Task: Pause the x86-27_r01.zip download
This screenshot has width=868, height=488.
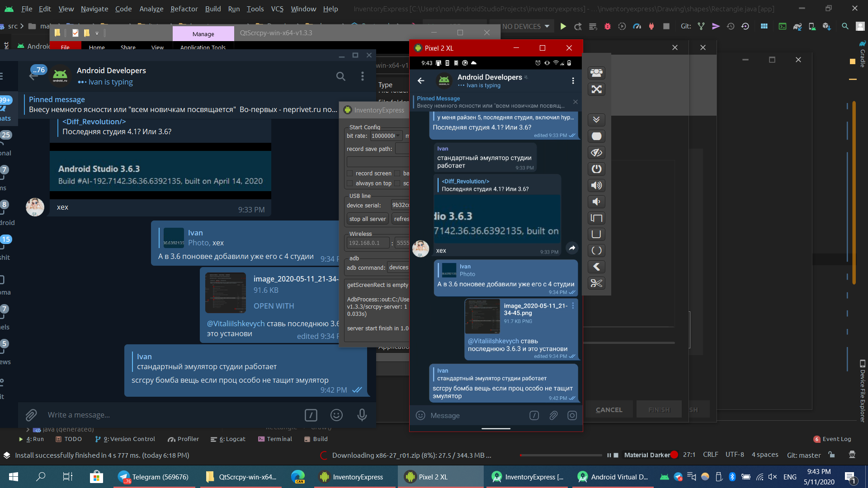Action: 609,455
